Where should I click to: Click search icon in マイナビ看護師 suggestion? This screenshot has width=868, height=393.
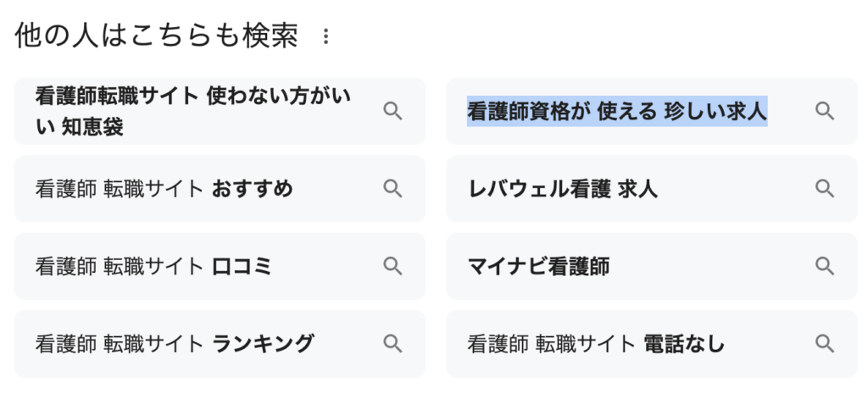tap(824, 266)
